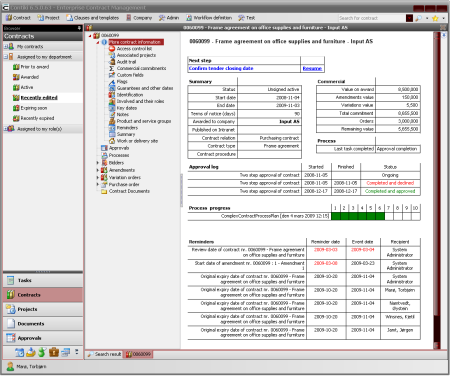
Task: Click the green process progress bar
Action: pyautogui.click(x=358, y=216)
